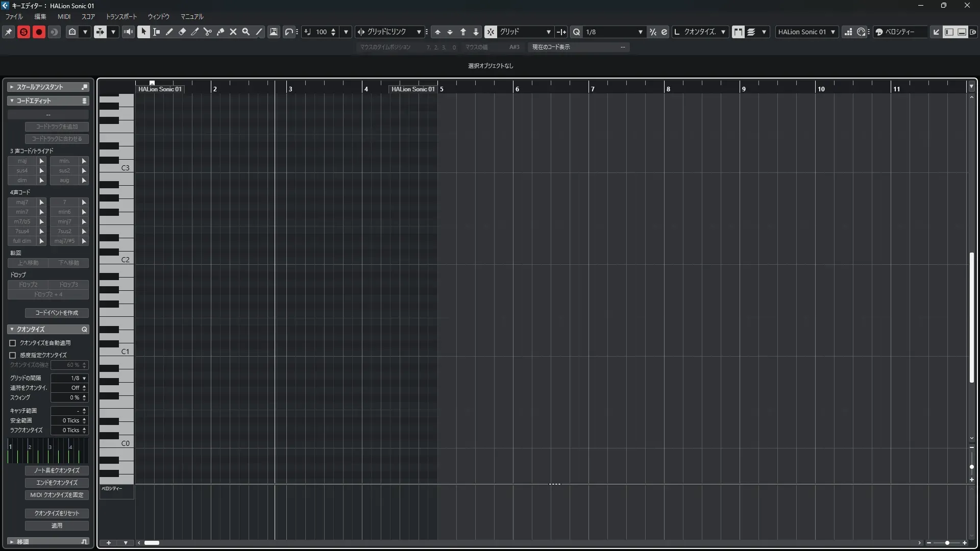Enable '感度指定クオンタイズ' checkbox
The image size is (980, 551).
pos(13,355)
